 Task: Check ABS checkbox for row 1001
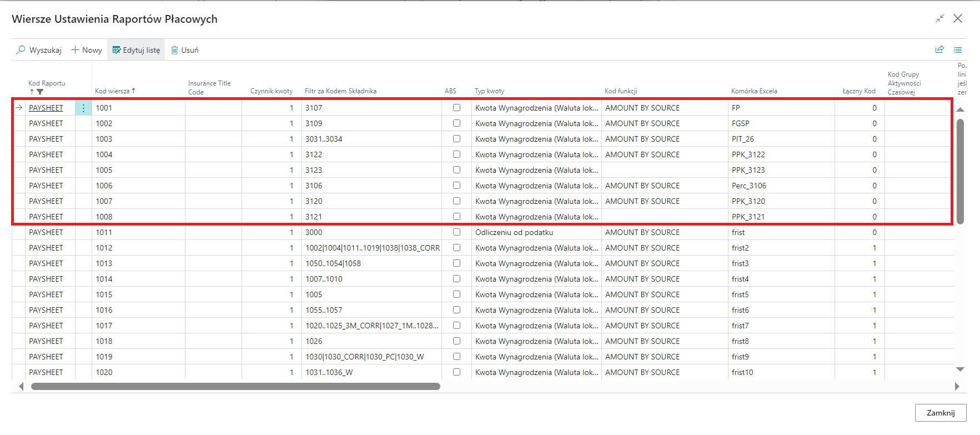(x=456, y=108)
